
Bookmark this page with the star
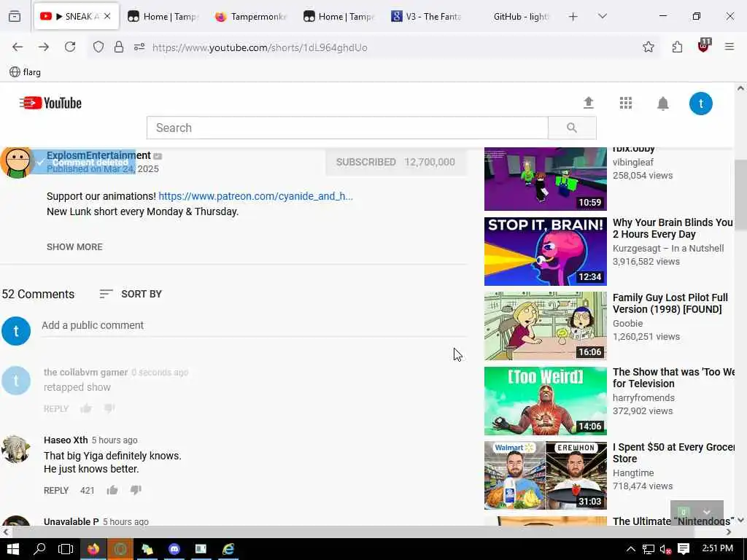click(648, 47)
